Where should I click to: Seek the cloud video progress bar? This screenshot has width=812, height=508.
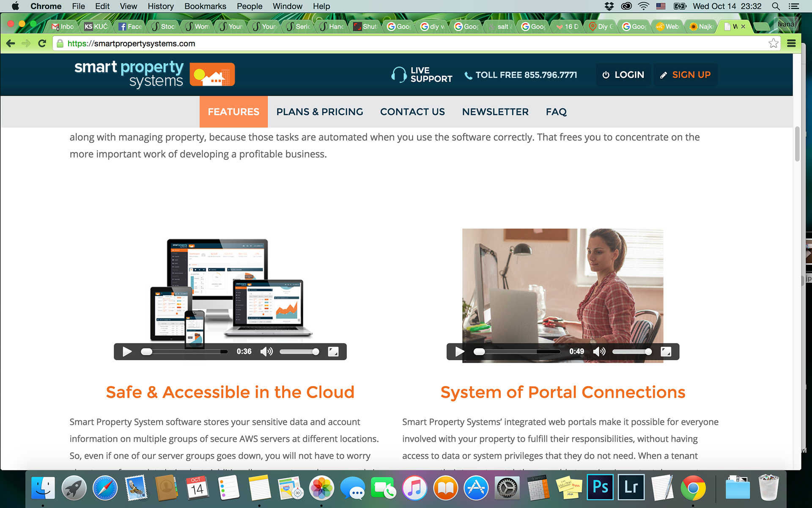(184, 352)
